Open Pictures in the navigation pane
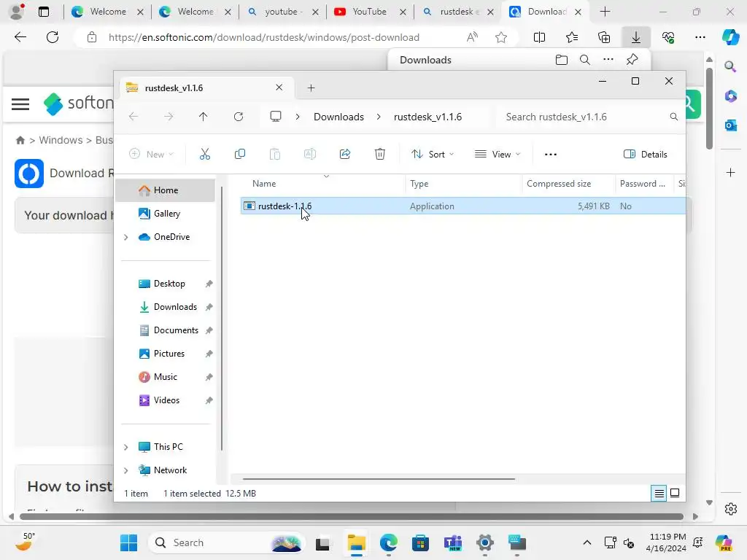 tap(169, 354)
